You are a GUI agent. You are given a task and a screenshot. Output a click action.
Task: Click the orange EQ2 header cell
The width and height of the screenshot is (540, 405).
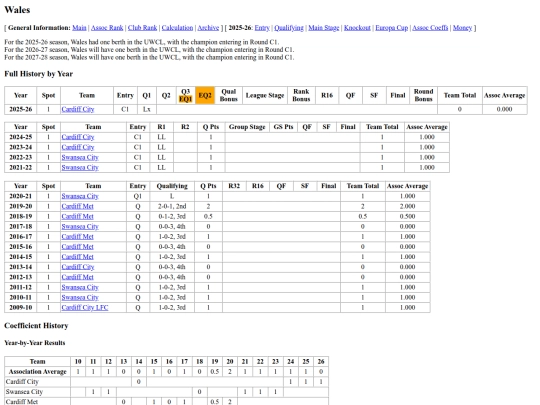(x=205, y=95)
